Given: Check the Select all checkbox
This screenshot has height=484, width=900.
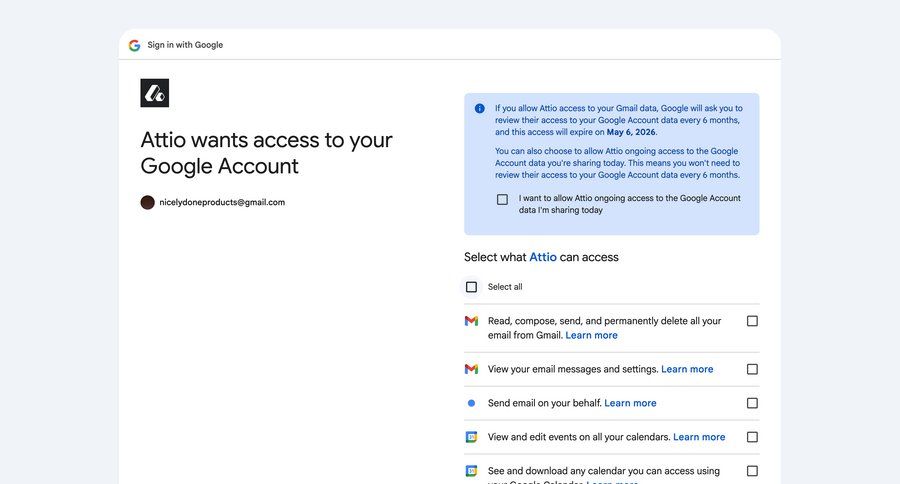Looking at the screenshot, I should 471,286.
